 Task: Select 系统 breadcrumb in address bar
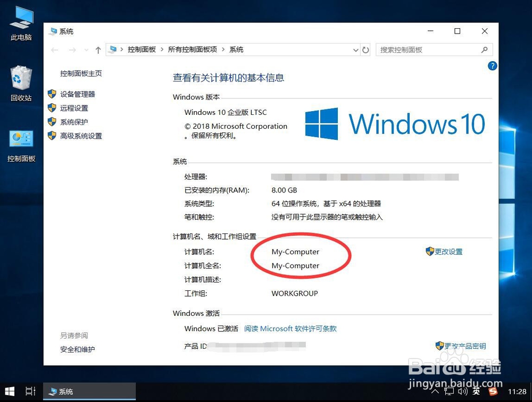(236, 49)
